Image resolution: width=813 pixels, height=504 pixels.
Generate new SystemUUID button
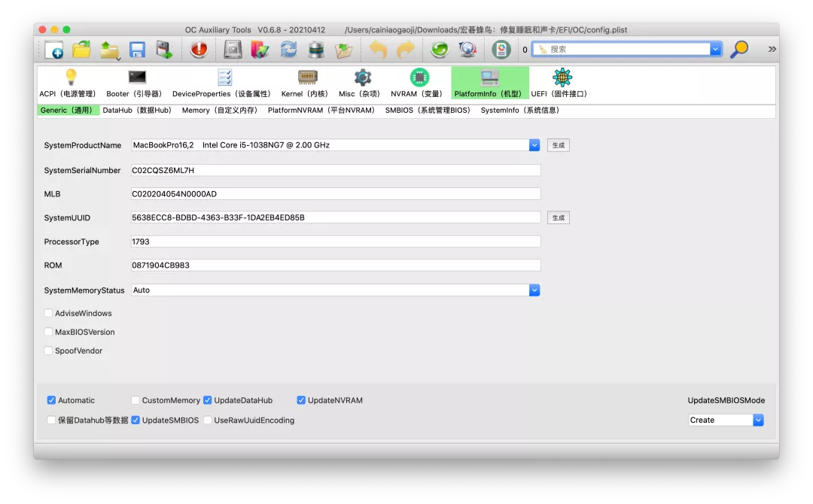tap(559, 218)
